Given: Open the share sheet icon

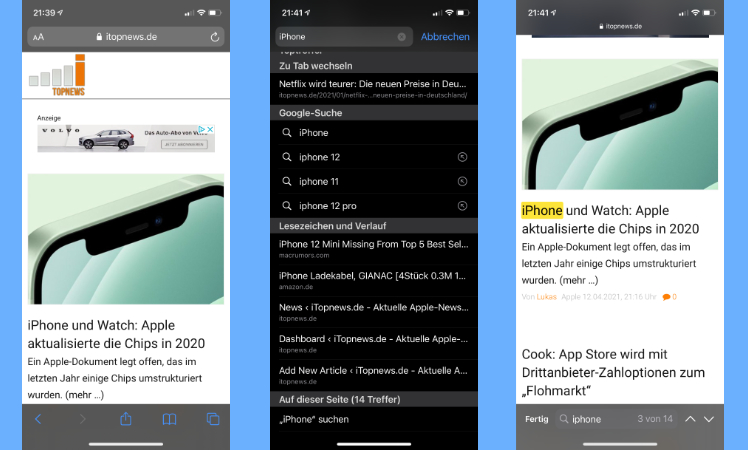Looking at the screenshot, I should (126, 419).
